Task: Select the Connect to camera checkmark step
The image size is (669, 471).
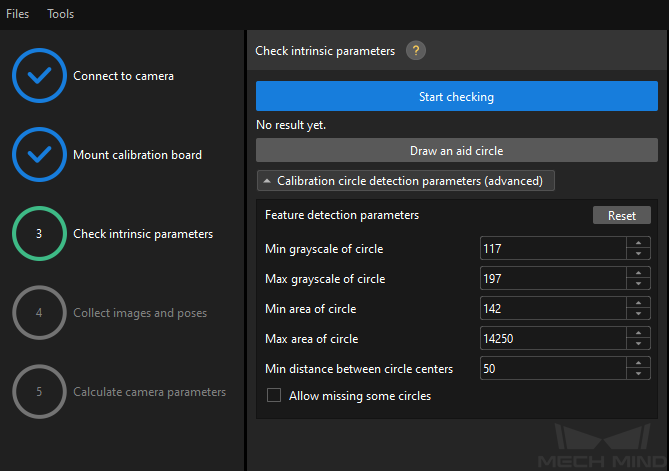Action: point(39,76)
